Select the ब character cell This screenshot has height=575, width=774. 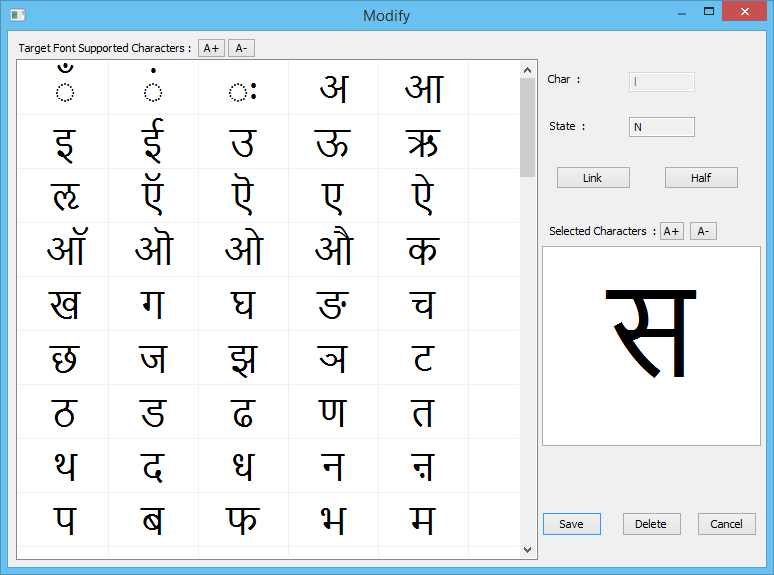pos(154,519)
